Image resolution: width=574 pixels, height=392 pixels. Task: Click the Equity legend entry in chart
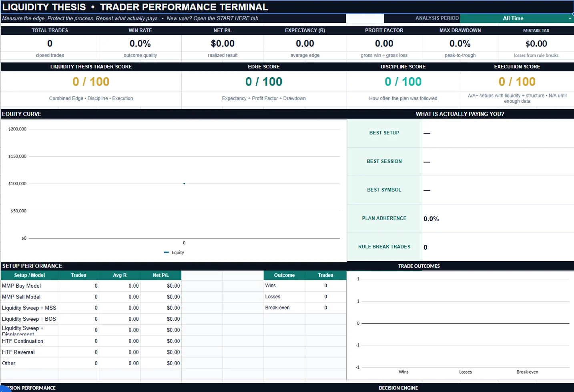click(174, 252)
